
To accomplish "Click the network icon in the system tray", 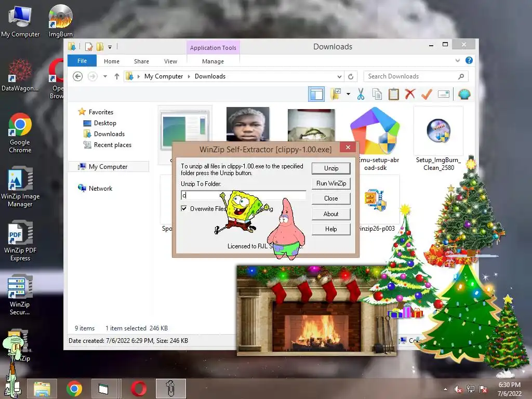I will pyautogui.click(x=471, y=389).
